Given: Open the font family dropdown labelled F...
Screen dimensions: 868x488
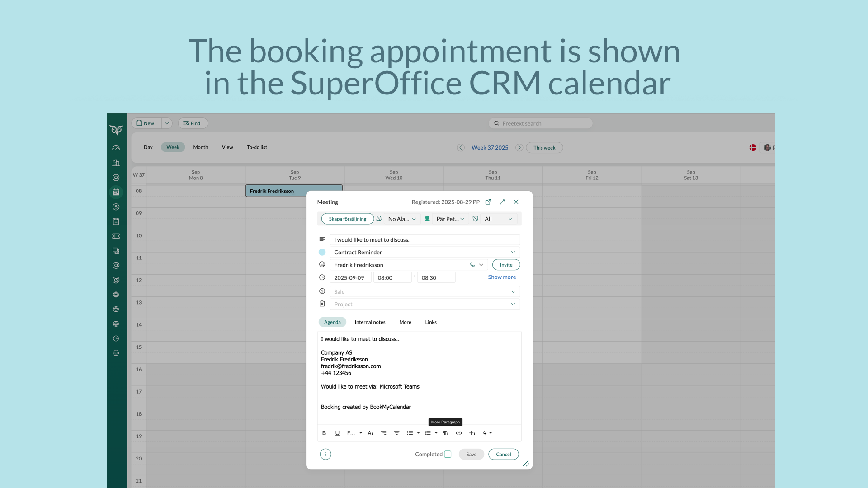Looking at the screenshot, I should tap(354, 433).
